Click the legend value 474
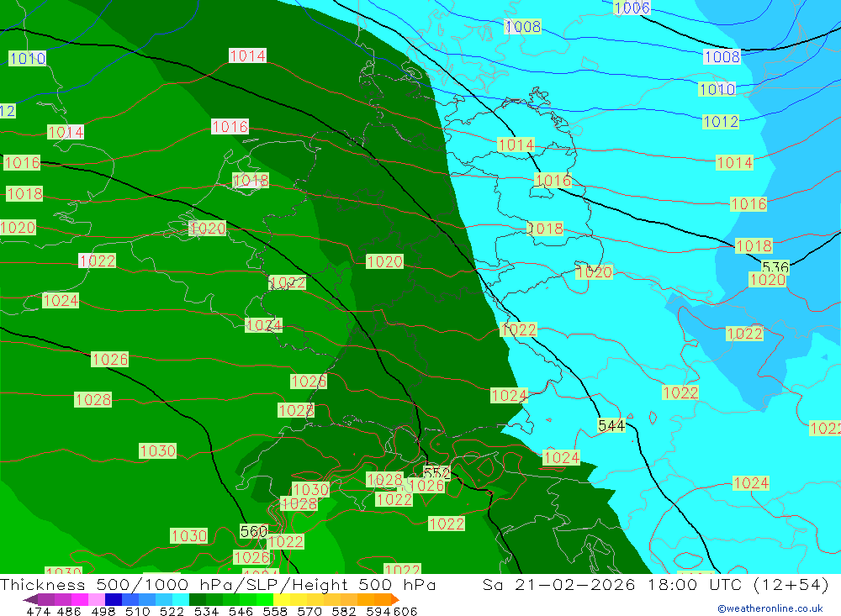This screenshot has width=841, height=616. (x=38, y=611)
